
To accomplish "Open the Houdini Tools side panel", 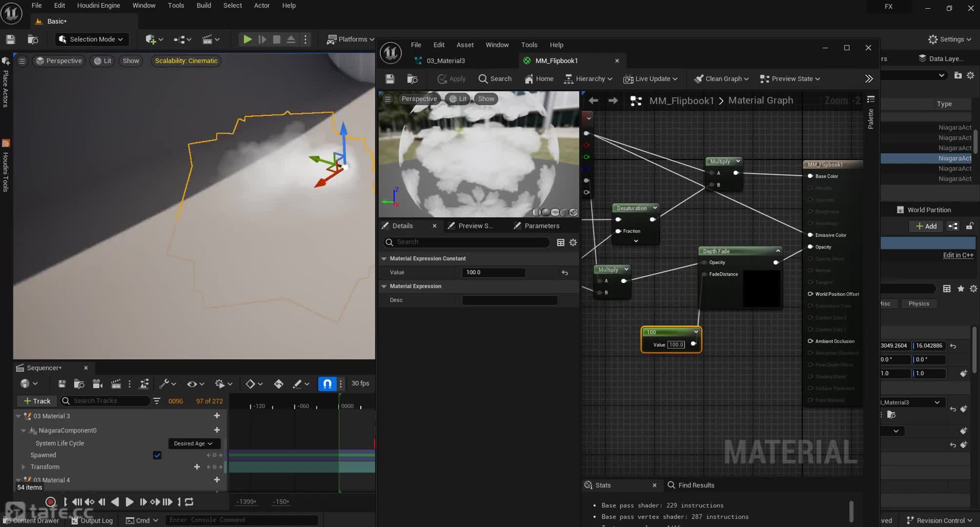I will tap(5, 166).
